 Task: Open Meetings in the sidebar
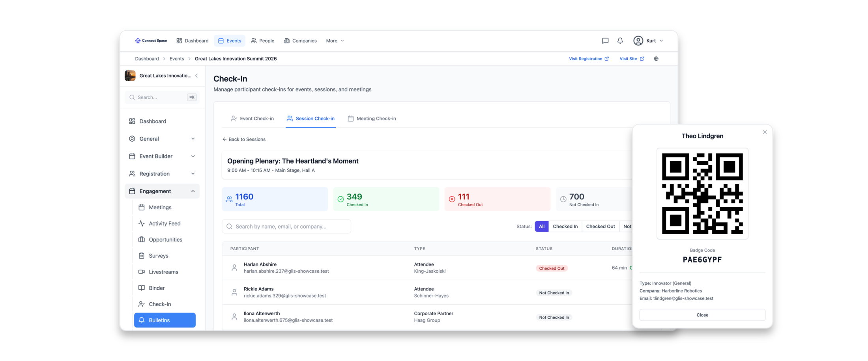[x=165, y=207]
